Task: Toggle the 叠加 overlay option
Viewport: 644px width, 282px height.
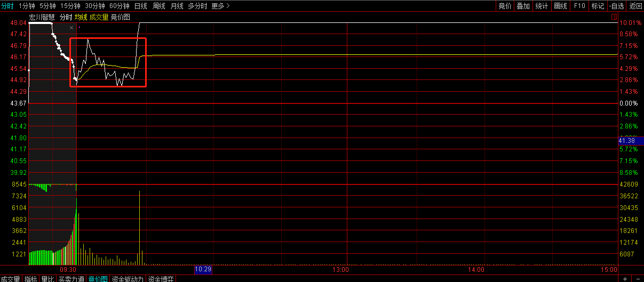Action: coord(523,6)
